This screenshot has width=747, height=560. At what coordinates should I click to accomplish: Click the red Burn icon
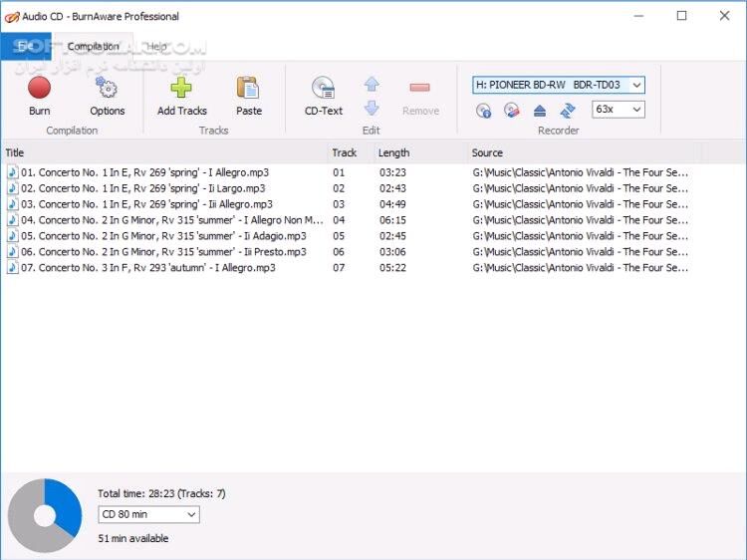(39, 89)
